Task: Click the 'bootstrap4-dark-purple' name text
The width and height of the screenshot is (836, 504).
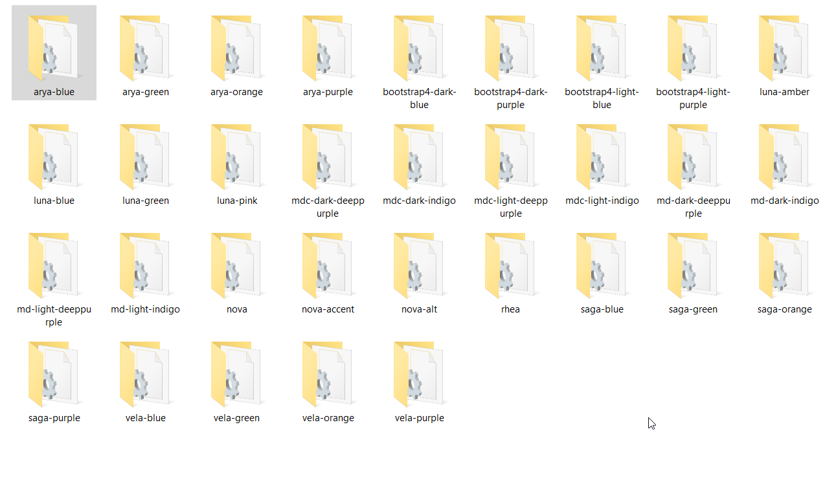Action: point(510,98)
